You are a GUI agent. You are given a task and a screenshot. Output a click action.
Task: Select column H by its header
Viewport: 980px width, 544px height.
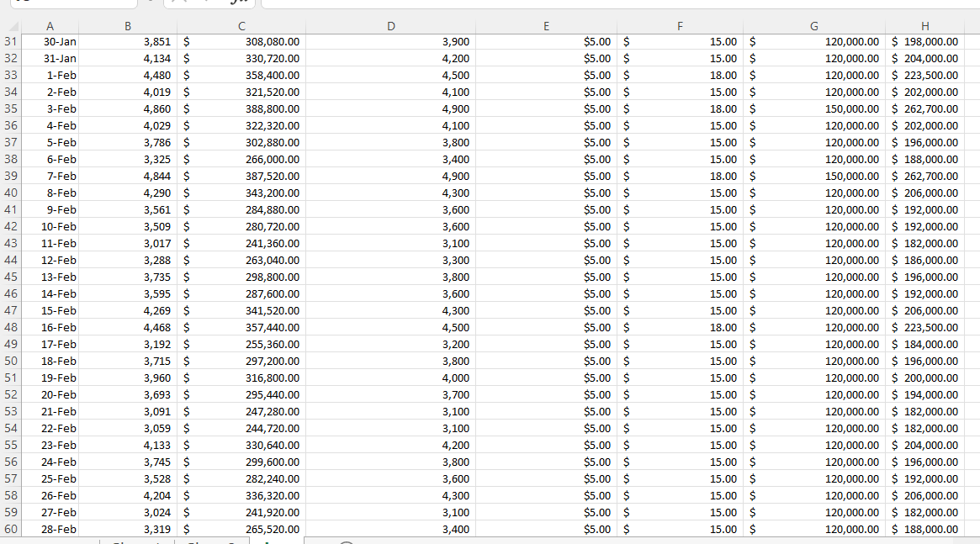tap(924, 26)
